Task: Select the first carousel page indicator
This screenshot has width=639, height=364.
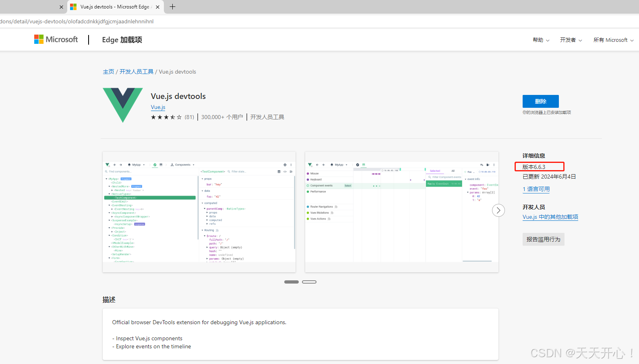Action: (292, 282)
